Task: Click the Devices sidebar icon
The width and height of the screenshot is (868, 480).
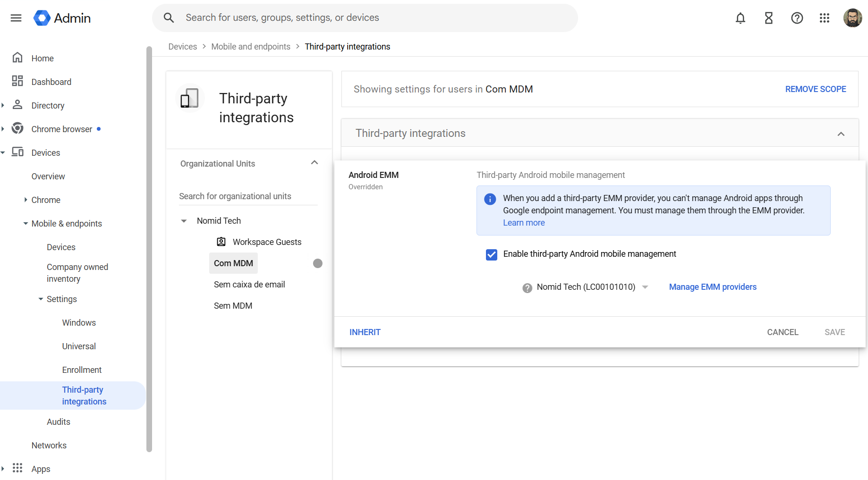Action: pos(17,152)
